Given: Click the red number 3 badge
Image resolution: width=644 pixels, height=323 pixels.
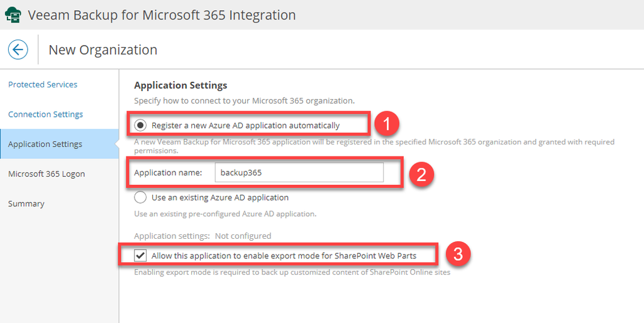Looking at the screenshot, I should 458,255.
